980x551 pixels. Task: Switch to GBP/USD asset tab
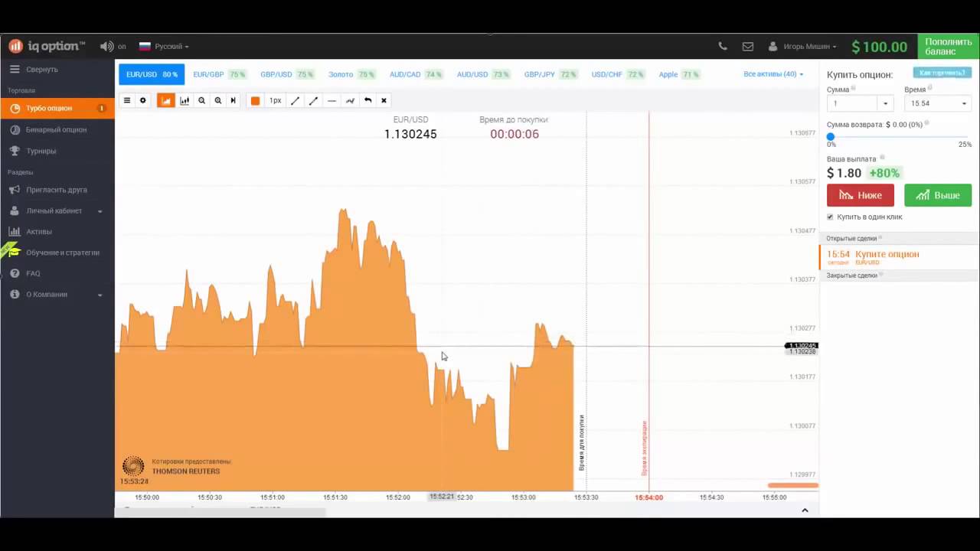286,74
